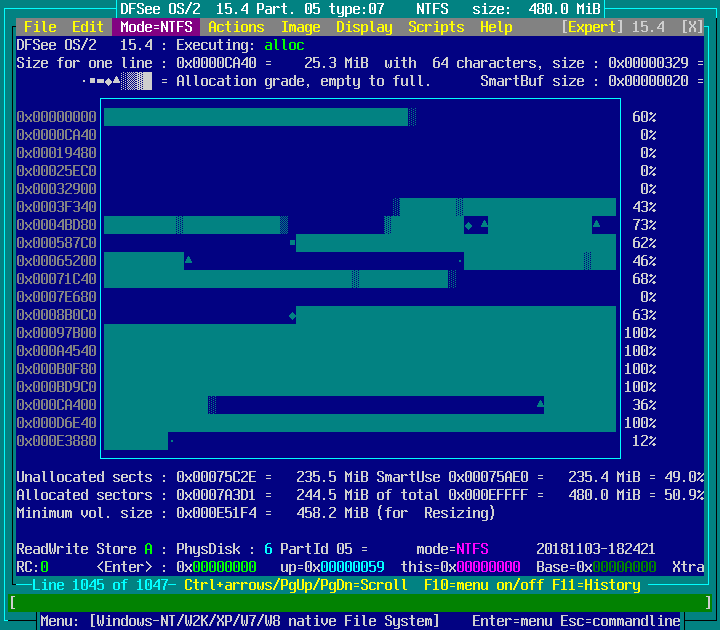Click the magenta NTFS mode label in status

point(472,549)
